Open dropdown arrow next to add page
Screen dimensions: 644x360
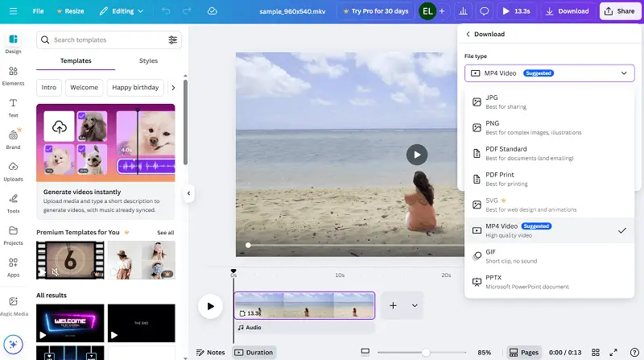tap(415, 306)
